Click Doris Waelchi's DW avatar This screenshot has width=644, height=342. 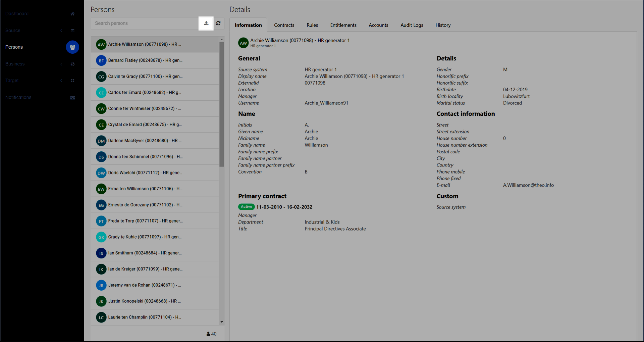(x=101, y=173)
